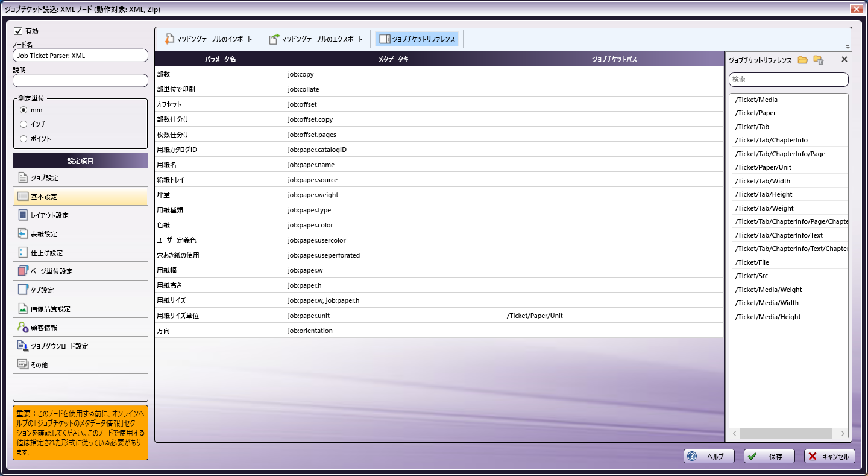Click the 仕上げ設定 icon

coord(23,253)
